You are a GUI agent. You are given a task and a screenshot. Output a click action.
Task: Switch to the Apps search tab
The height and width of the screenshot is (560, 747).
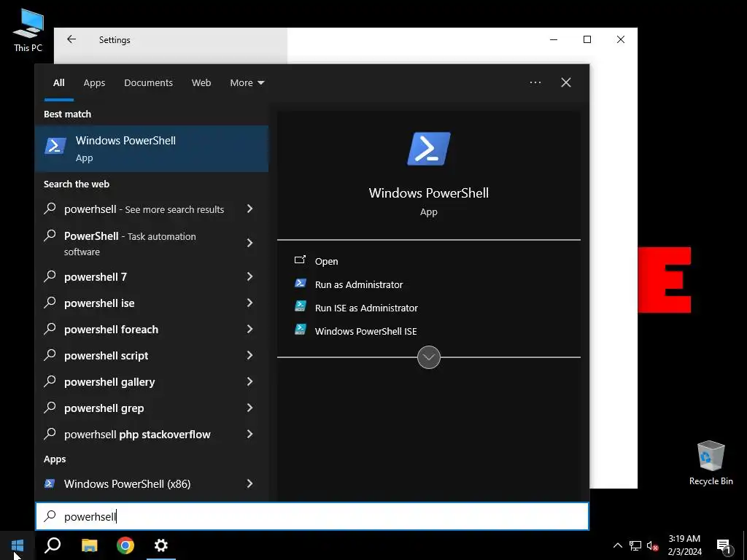point(94,82)
